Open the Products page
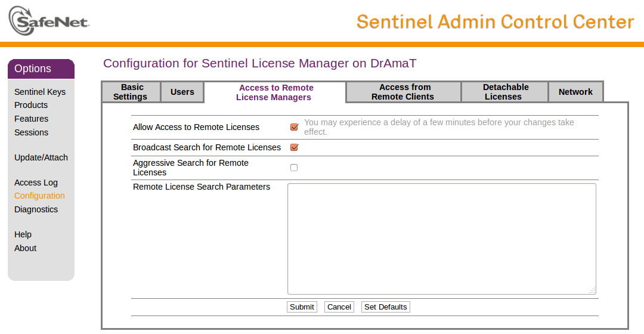 pos(31,105)
